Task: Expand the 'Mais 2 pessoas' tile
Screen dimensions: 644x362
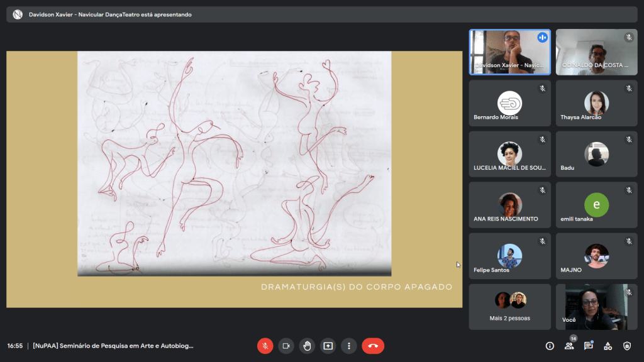Action: pos(509,307)
